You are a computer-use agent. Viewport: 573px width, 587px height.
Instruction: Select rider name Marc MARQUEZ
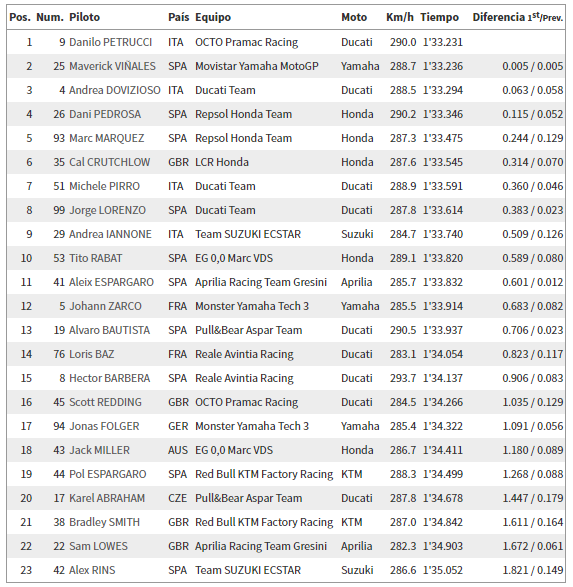[107, 138]
